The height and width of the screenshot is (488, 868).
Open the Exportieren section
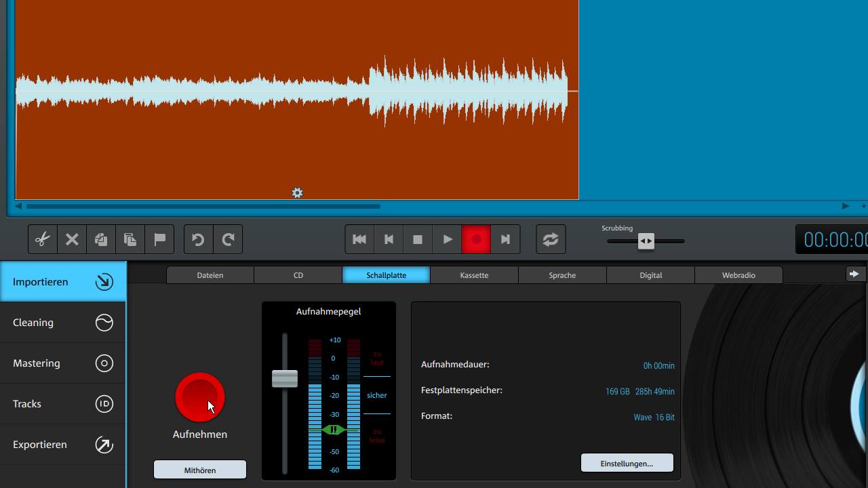(63, 445)
